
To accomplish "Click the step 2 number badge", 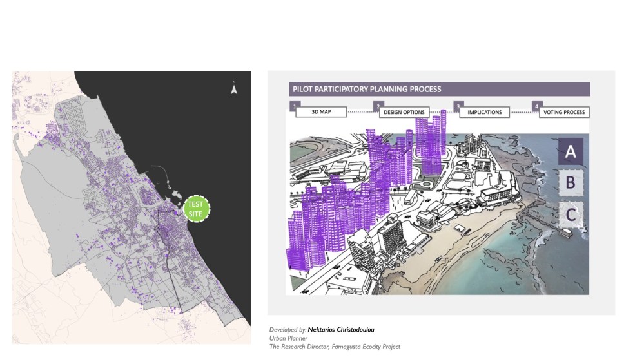I will coord(378,104).
